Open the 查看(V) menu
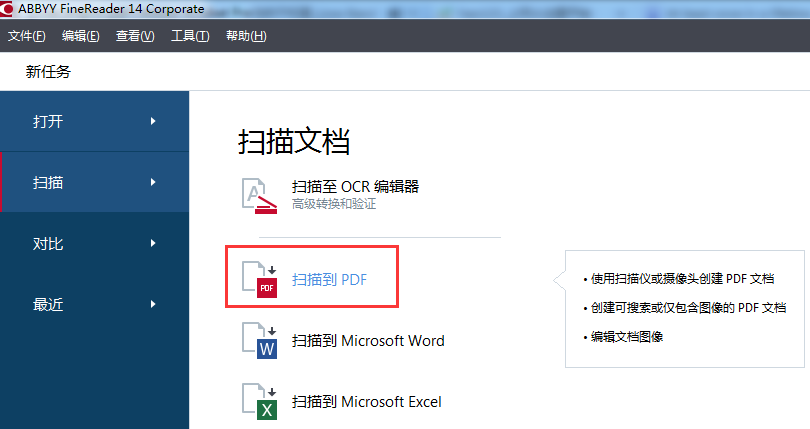Screen dimensions: 810x429 coord(135,36)
